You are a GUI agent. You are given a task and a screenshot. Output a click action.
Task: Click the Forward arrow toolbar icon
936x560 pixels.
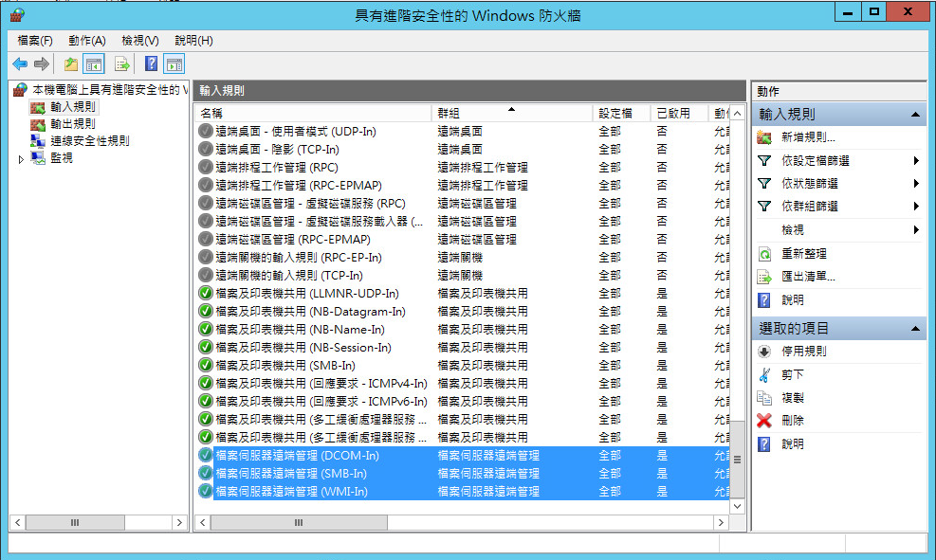[x=41, y=63]
